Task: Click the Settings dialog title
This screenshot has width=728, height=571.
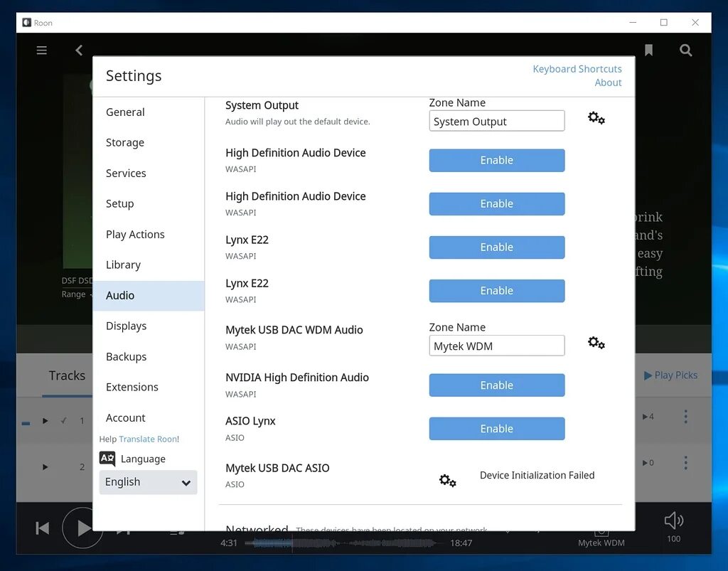Action: 134,76
